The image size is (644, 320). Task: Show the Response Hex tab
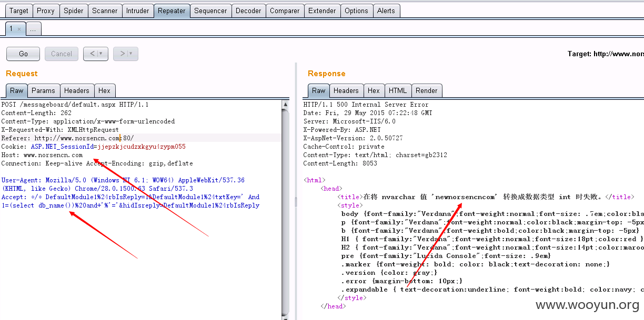point(374,90)
